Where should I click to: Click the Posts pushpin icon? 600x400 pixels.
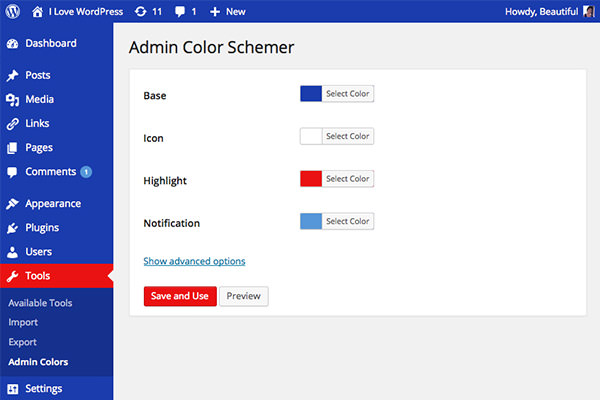click(12, 75)
